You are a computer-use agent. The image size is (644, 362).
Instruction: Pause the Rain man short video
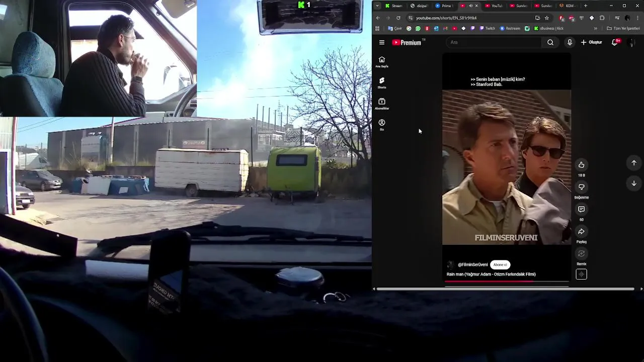click(506, 167)
